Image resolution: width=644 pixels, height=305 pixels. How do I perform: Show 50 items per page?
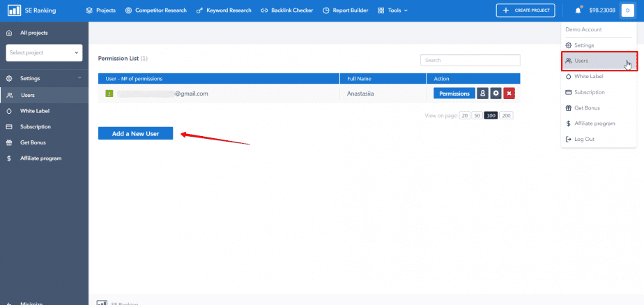point(477,115)
